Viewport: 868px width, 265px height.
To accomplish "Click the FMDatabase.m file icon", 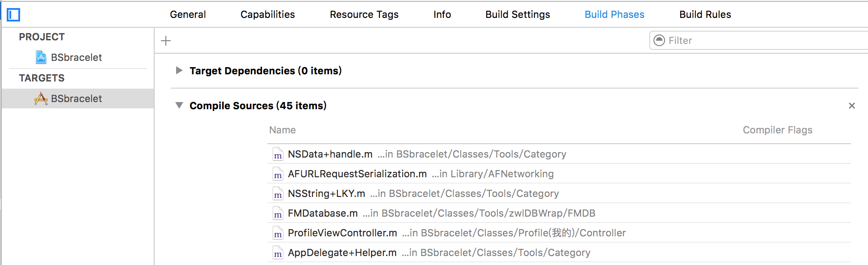I will [x=278, y=213].
